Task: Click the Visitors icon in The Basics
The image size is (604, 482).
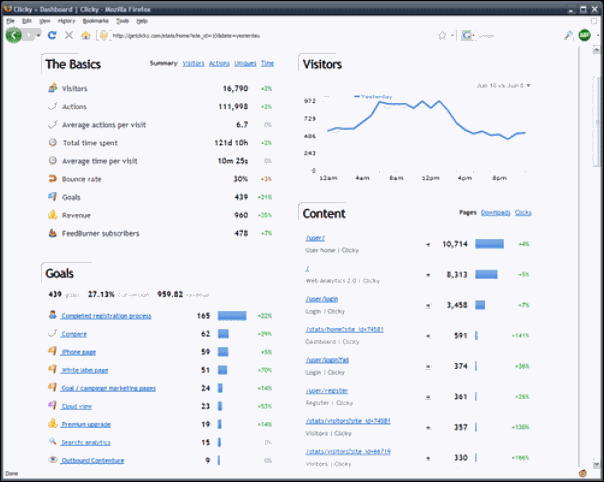Action: pos(53,88)
